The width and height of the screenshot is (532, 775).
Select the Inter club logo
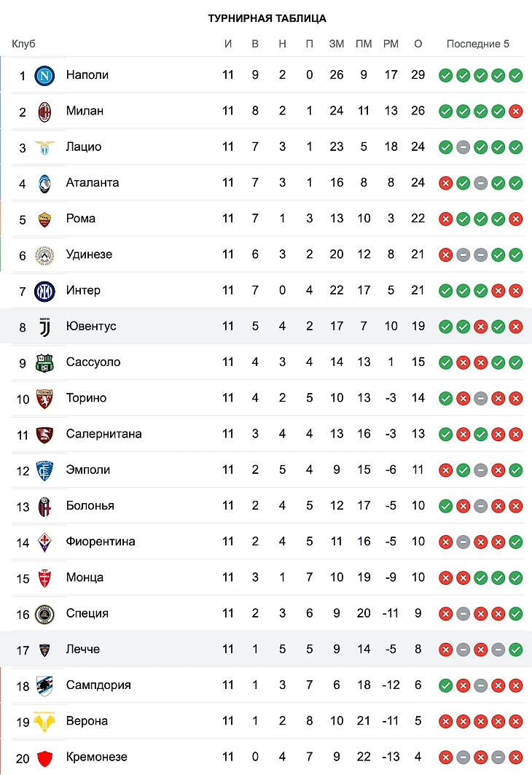[45, 290]
